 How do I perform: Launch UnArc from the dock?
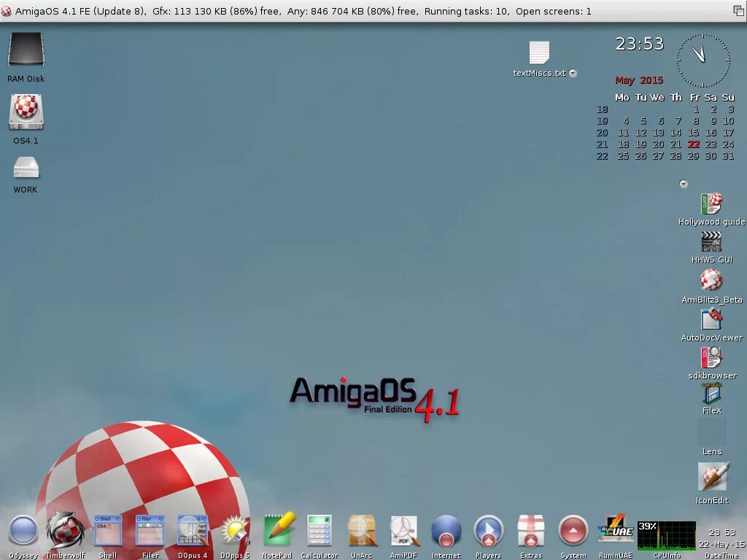click(362, 531)
